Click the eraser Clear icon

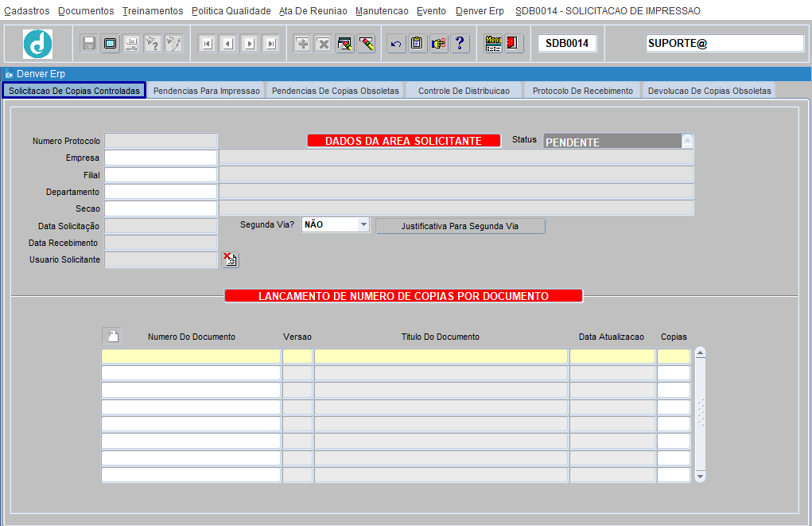point(366,44)
